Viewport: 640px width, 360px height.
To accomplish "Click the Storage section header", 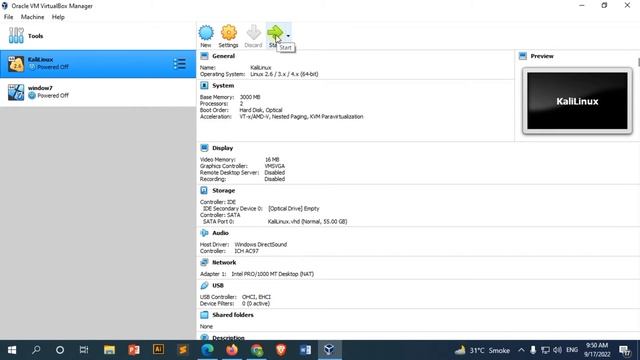I will (223, 191).
